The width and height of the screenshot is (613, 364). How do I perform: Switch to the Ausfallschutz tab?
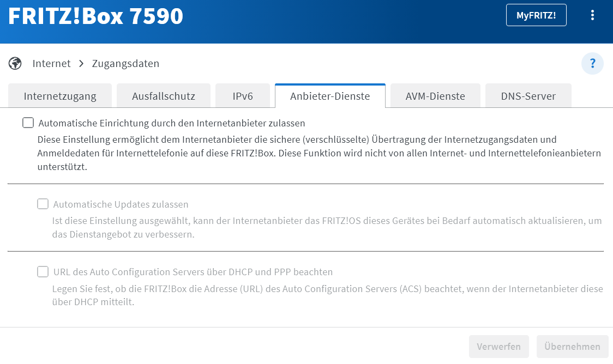(x=164, y=96)
